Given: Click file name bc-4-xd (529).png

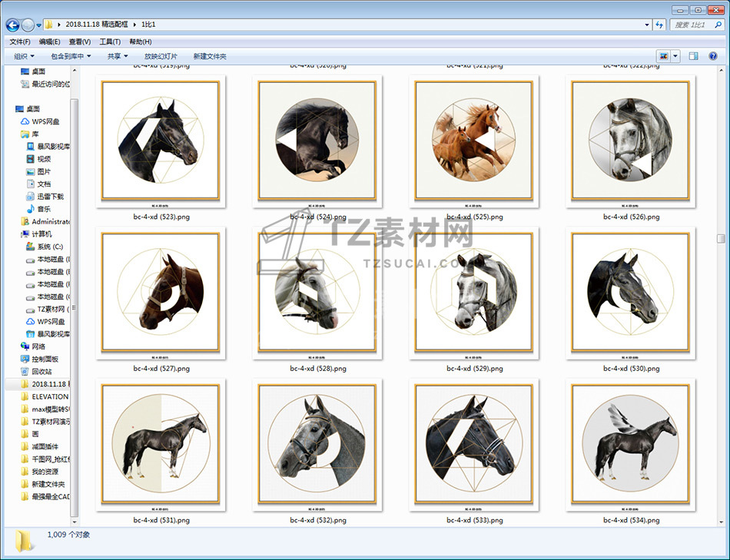Looking at the screenshot, I should [x=474, y=368].
